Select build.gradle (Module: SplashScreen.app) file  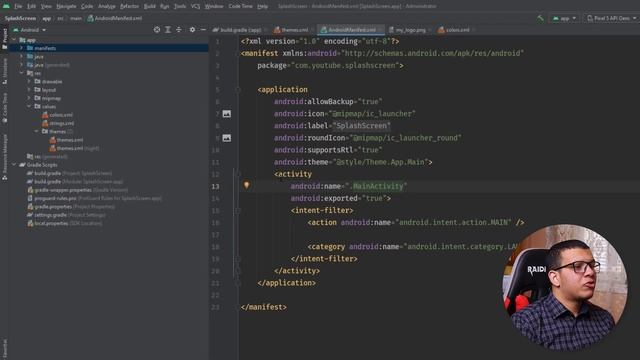click(75, 182)
